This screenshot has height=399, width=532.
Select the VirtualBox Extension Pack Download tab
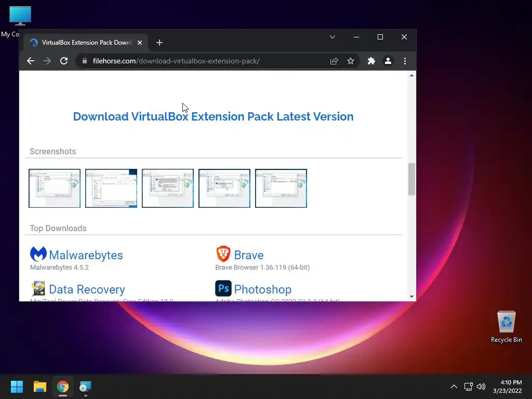86,43
